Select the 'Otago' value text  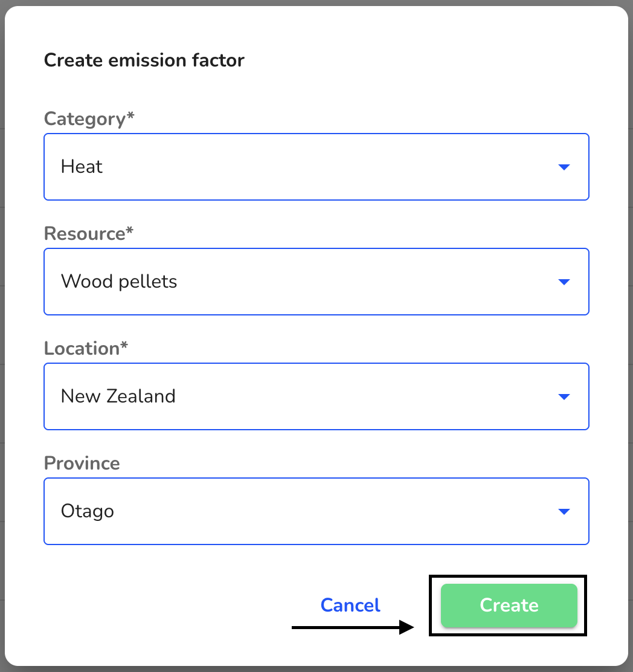click(x=88, y=511)
